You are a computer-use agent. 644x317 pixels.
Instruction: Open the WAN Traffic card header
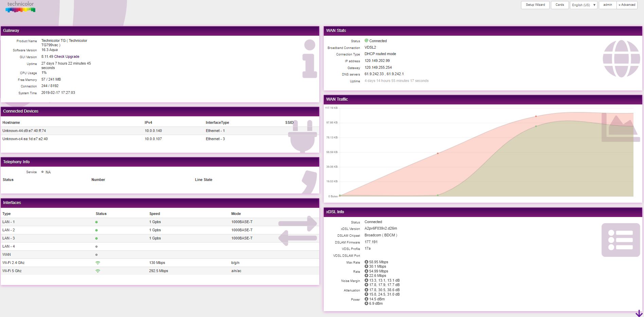click(483, 99)
